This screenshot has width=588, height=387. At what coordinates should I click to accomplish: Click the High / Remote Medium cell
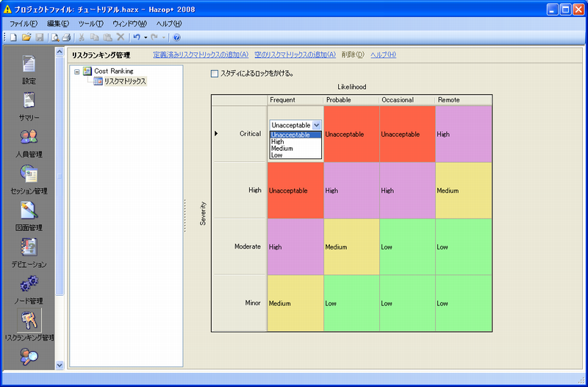point(464,191)
